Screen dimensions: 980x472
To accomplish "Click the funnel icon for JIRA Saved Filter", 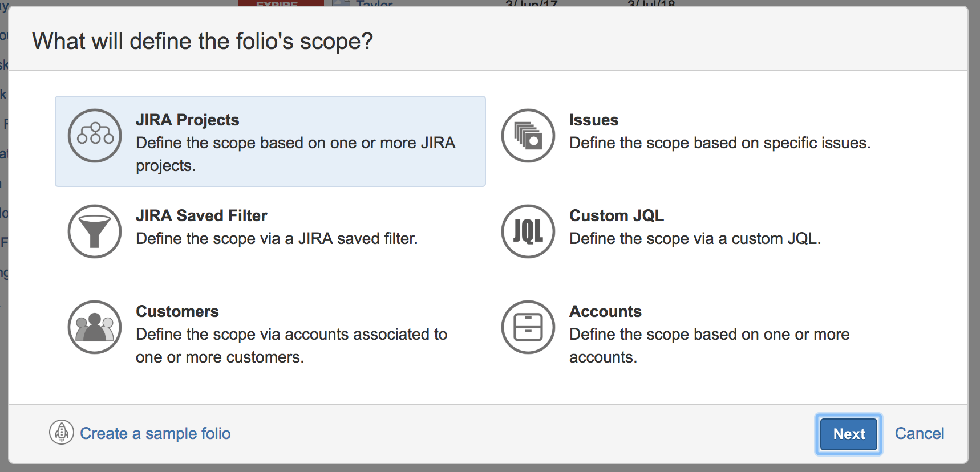I will click(95, 231).
